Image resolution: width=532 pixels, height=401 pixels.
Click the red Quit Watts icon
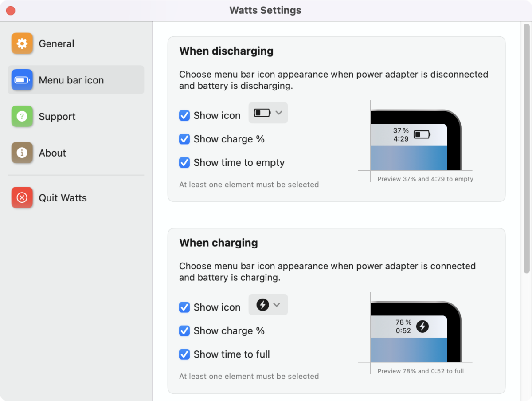tap(22, 197)
